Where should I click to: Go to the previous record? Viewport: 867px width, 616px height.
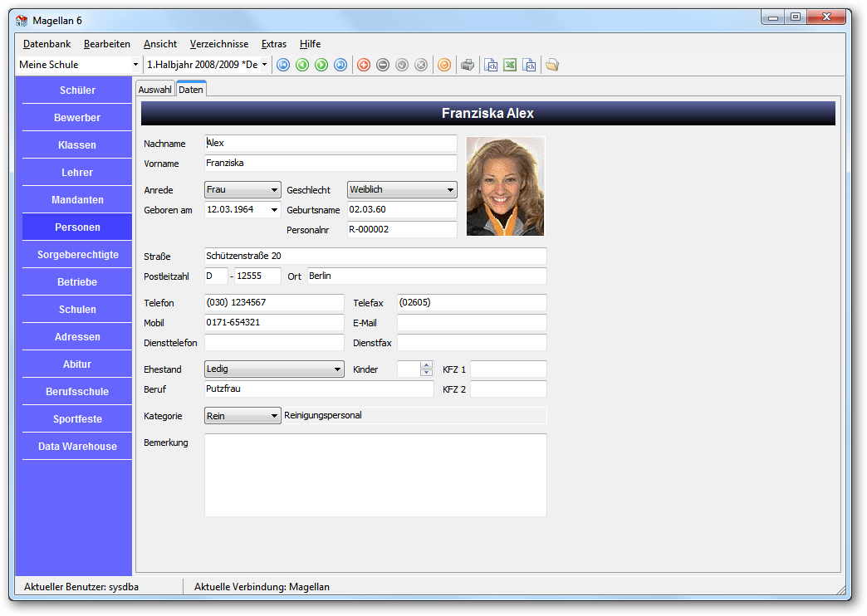pyautogui.click(x=302, y=66)
